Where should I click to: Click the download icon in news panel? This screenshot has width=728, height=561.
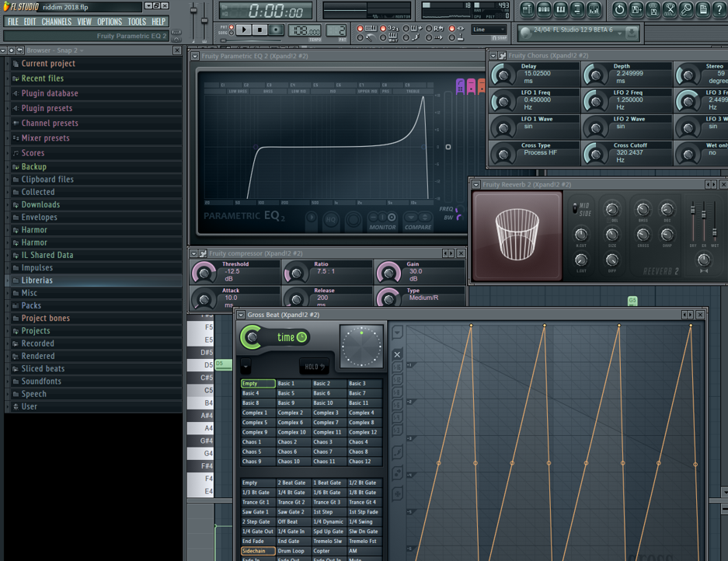(632, 33)
